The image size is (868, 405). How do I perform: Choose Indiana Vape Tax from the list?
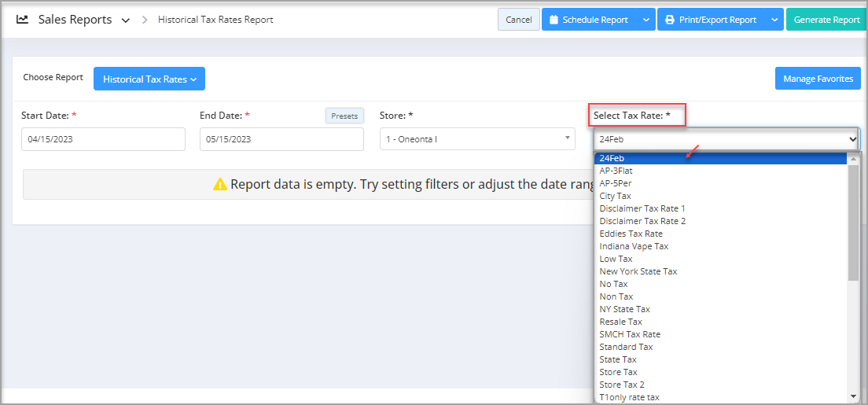coord(634,246)
